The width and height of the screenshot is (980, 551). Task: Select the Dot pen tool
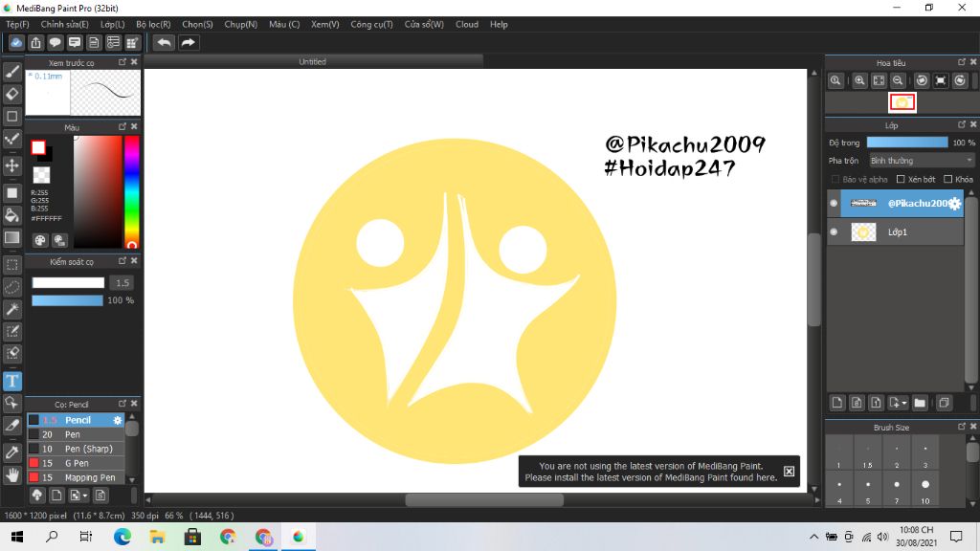tap(11, 139)
